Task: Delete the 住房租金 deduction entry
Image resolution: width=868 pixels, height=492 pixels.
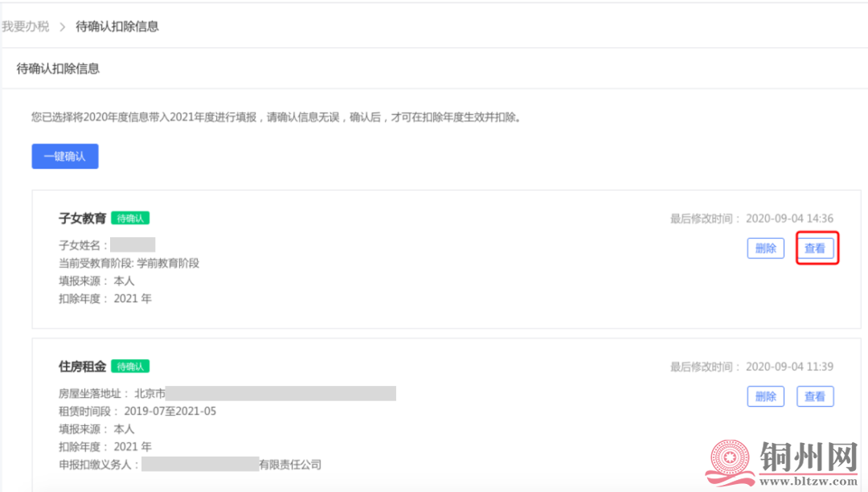Action: pyautogui.click(x=766, y=396)
